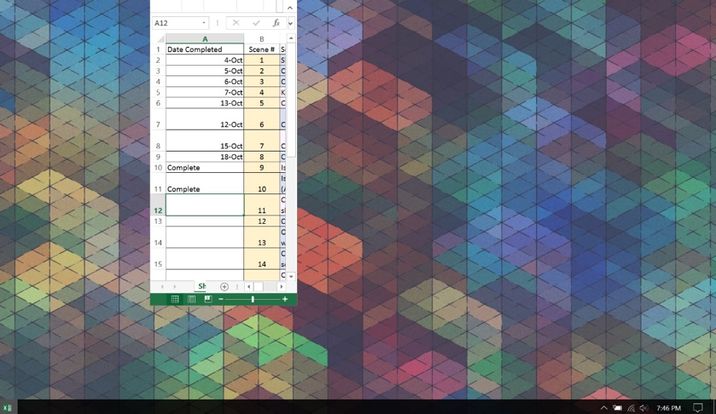Select the cell containing 18-Oct
The image size is (716, 414).
[x=205, y=157]
